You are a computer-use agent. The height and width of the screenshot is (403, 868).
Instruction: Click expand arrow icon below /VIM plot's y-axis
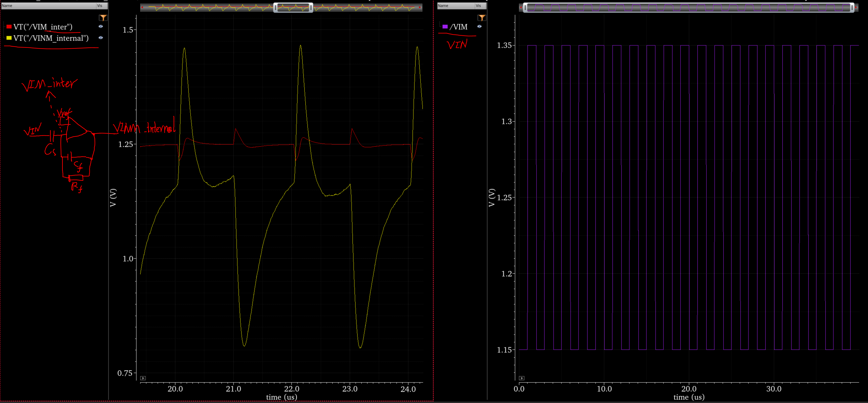(x=522, y=378)
